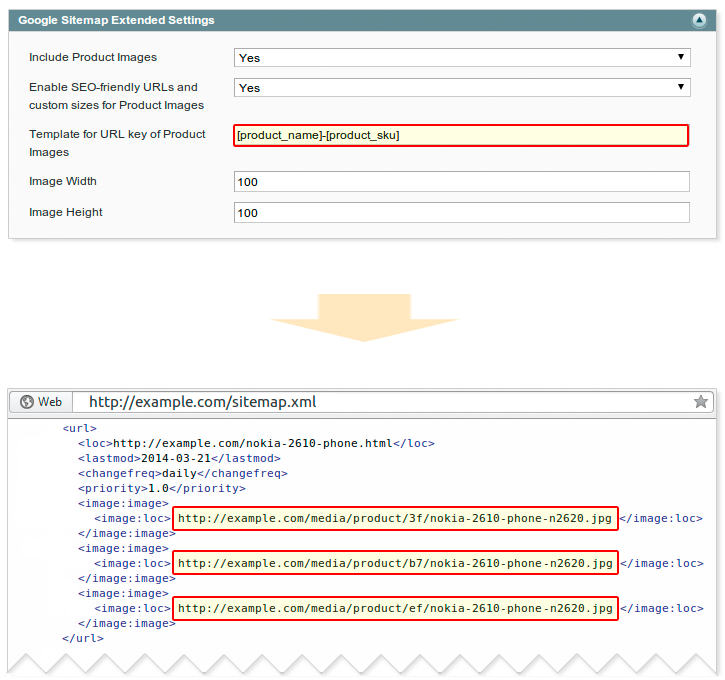Viewport: 725px width, 680px height.
Task: Click the sitemap.xml address bar URL
Action: pos(202,402)
